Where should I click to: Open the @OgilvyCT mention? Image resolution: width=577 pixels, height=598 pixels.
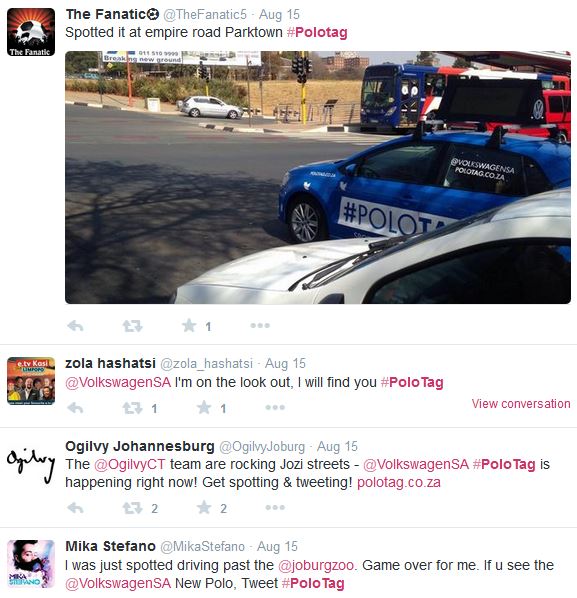(130, 465)
